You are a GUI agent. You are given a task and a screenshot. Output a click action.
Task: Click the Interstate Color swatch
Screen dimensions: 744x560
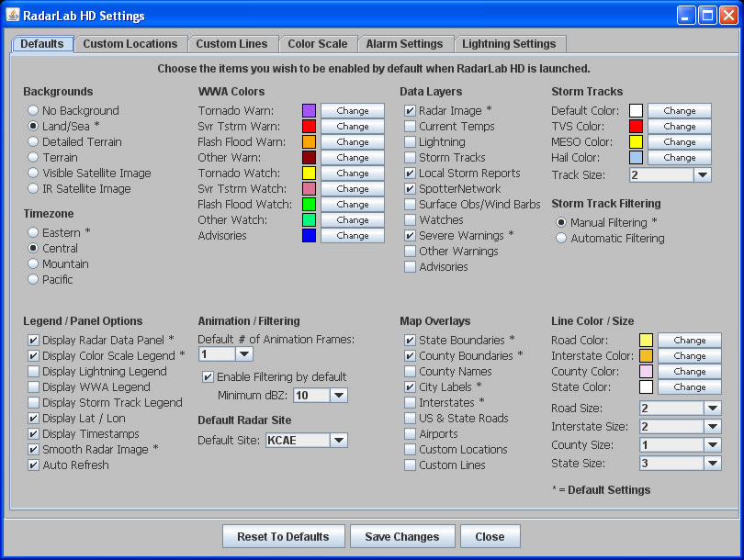pyautogui.click(x=646, y=355)
